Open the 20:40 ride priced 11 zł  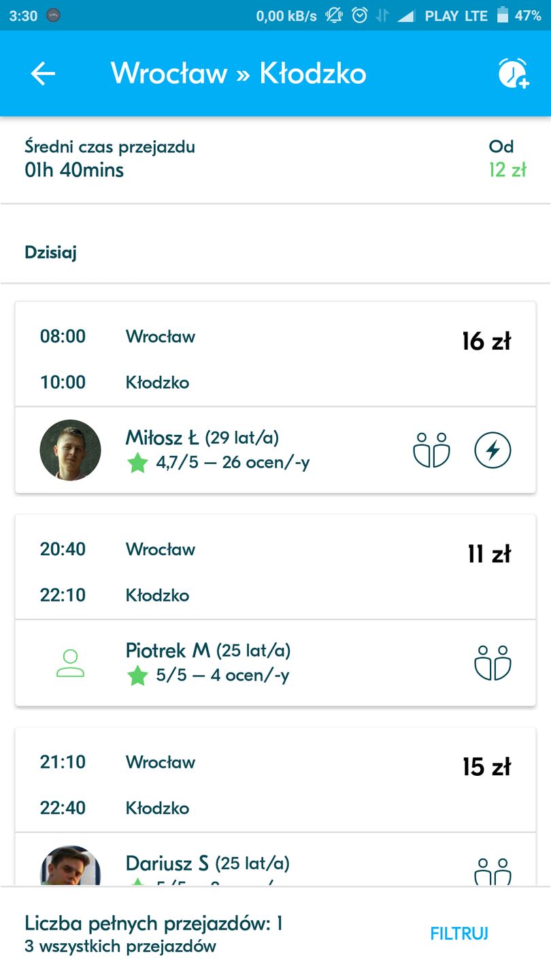275,572
